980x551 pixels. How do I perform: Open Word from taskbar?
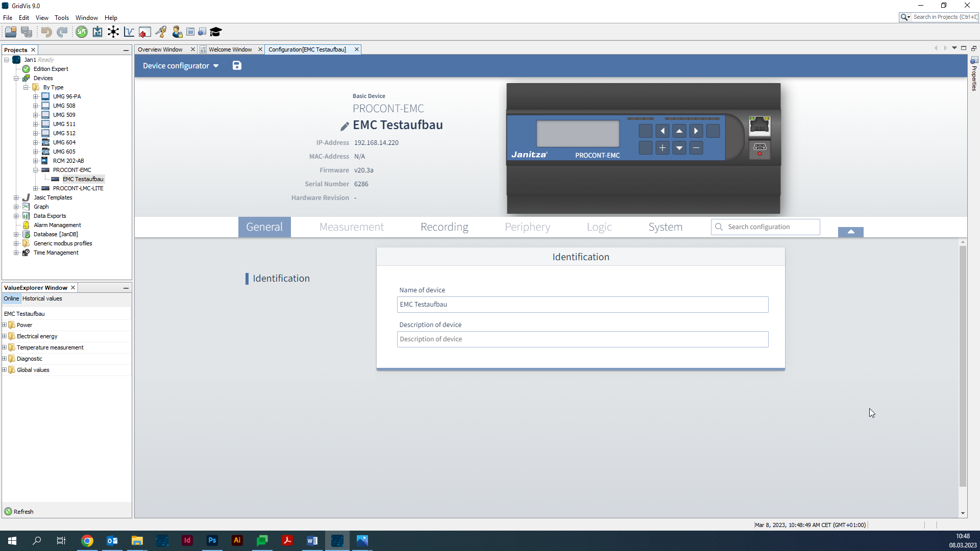312,541
